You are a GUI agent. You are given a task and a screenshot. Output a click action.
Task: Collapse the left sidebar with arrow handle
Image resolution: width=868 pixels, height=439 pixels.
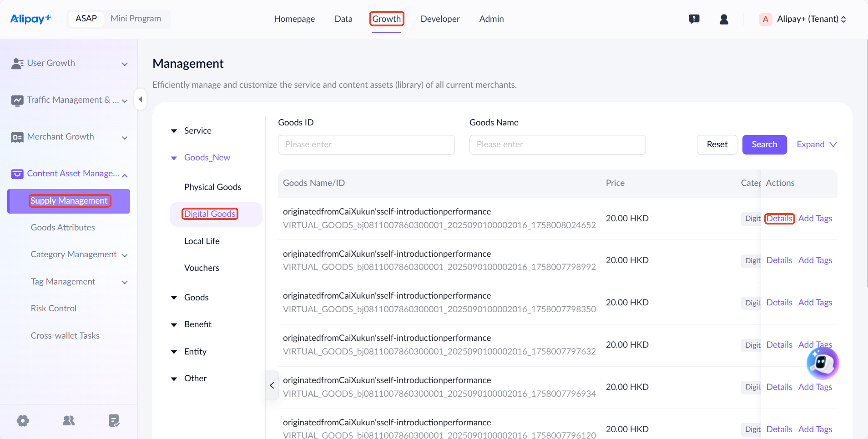tap(140, 100)
